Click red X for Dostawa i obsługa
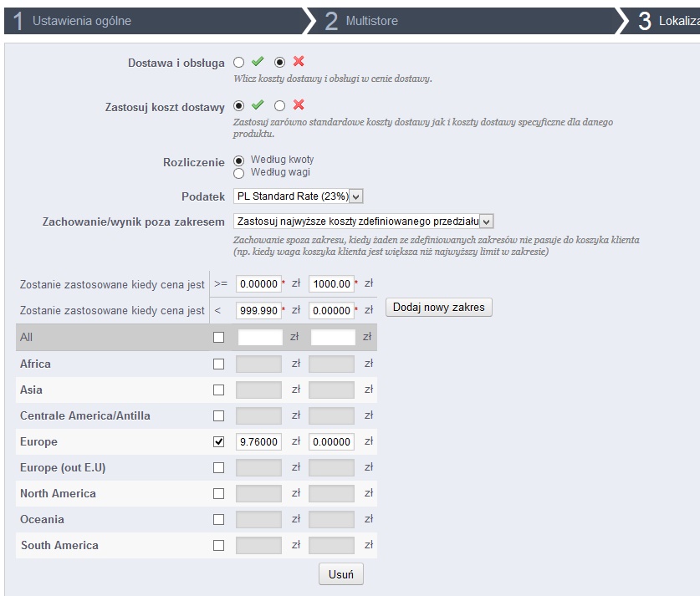 pos(299,62)
